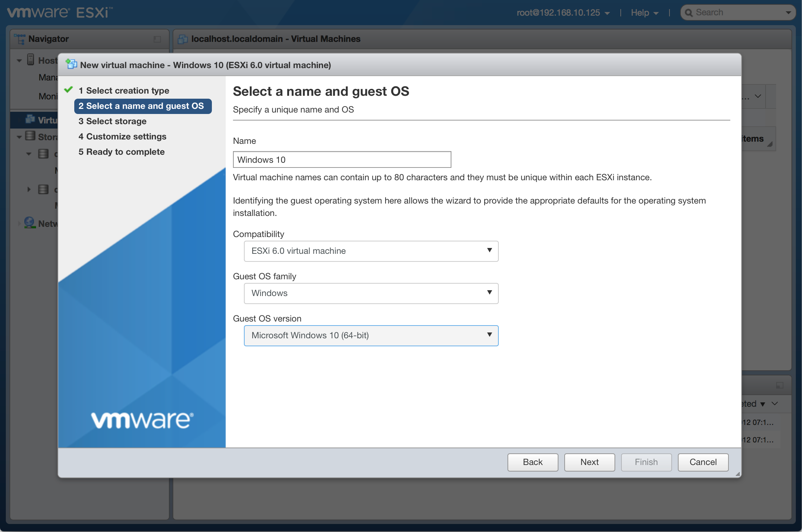This screenshot has width=802, height=532.
Task: Open the chevron dropdown right of the wizard
Action: coord(758,96)
